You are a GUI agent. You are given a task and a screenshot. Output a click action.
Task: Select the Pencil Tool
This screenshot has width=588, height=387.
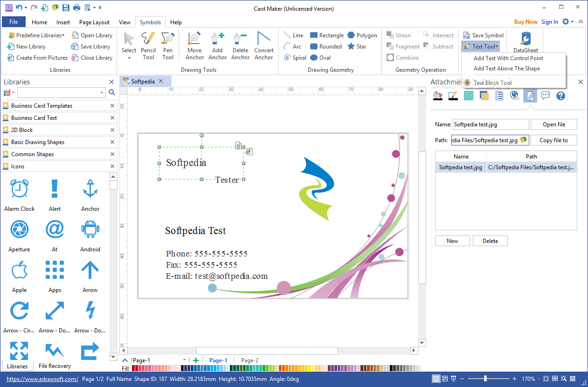coord(148,46)
